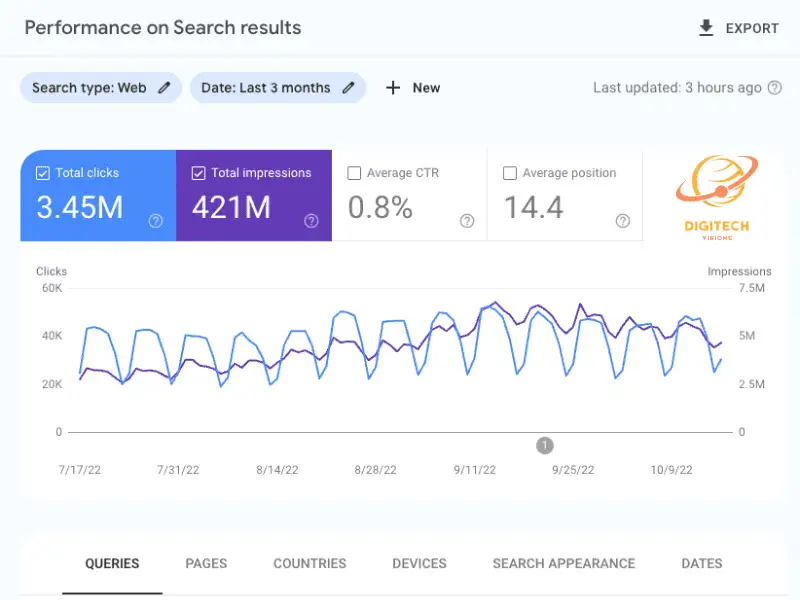Switch to the Devices tab
The width and height of the screenshot is (800, 600).
pos(419,563)
